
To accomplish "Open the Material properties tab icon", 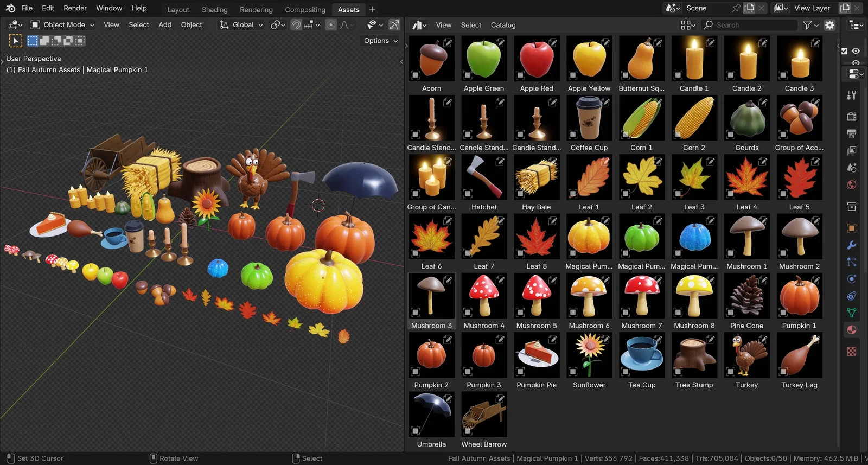I will pyautogui.click(x=852, y=330).
